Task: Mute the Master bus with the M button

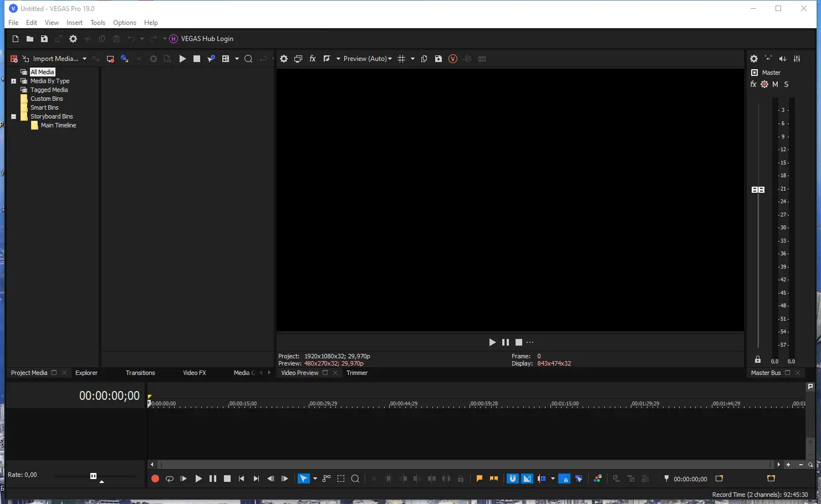Action: pos(775,84)
